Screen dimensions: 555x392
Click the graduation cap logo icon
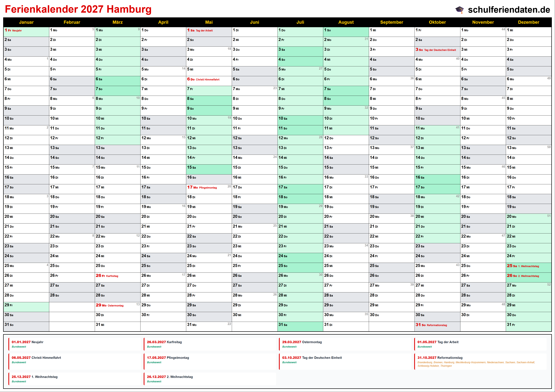coord(459,10)
